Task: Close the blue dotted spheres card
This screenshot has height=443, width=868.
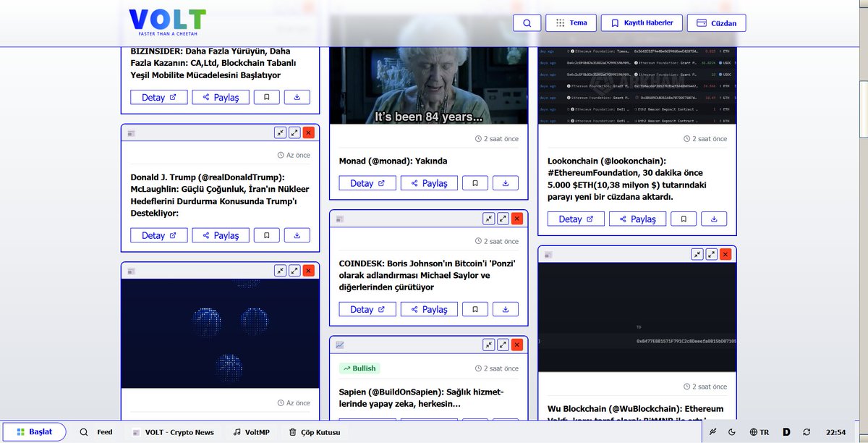Action: (309, 271)
